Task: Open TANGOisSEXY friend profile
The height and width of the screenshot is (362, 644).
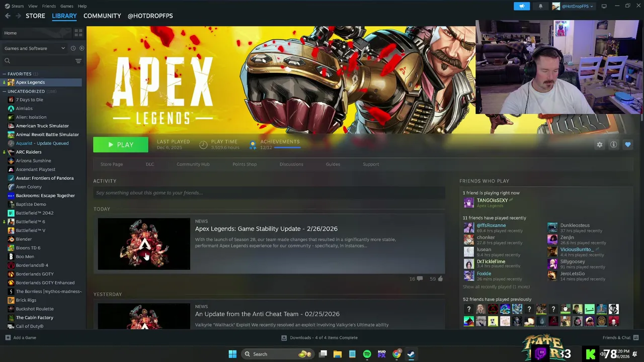Action: [492, 201]
